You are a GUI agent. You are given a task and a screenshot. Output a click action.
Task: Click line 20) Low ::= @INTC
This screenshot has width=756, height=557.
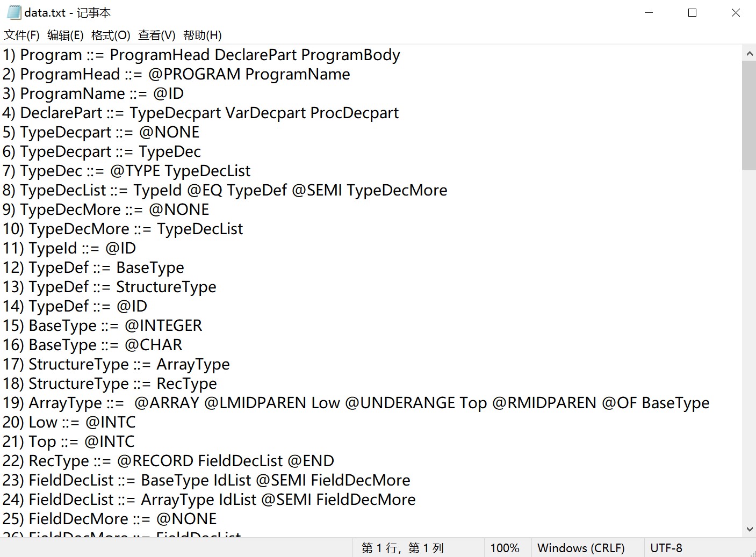pos(69,422)
